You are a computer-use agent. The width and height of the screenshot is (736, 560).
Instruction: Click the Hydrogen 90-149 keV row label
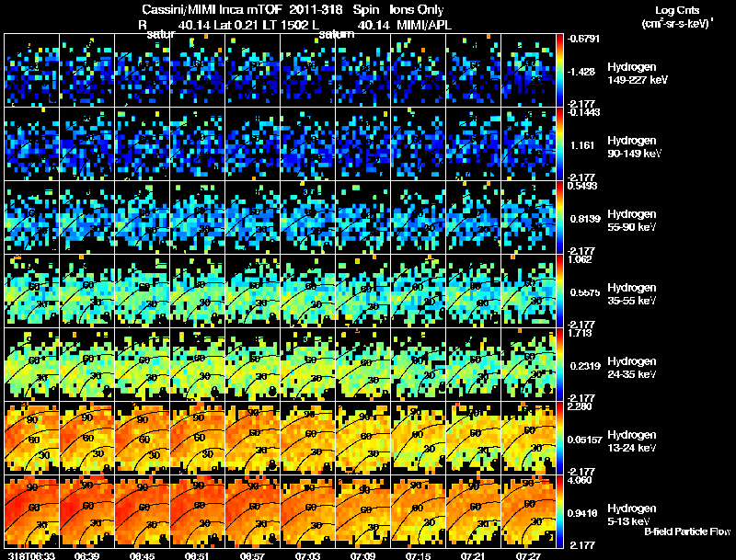[634, 147]
